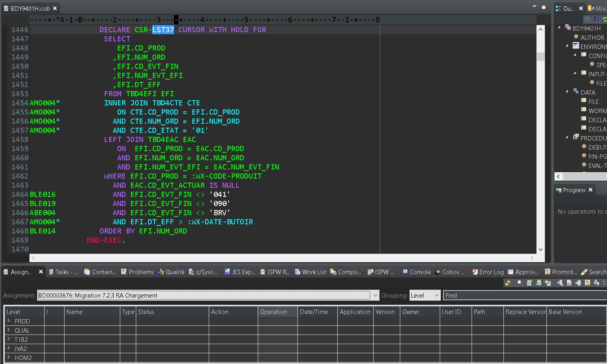Maximize the editor area
Viewport: 607px width, 364px height.
[544, 7]
